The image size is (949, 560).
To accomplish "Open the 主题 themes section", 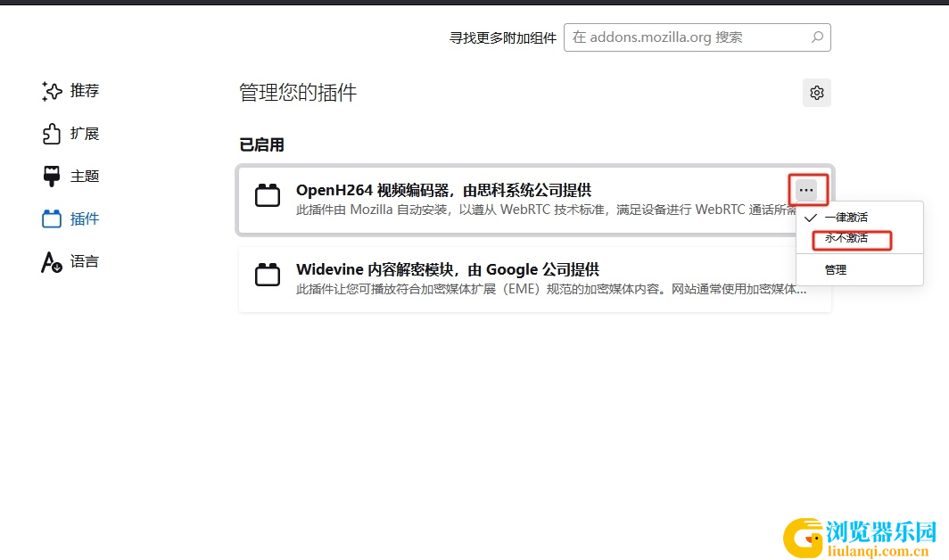I will [70, 177].
